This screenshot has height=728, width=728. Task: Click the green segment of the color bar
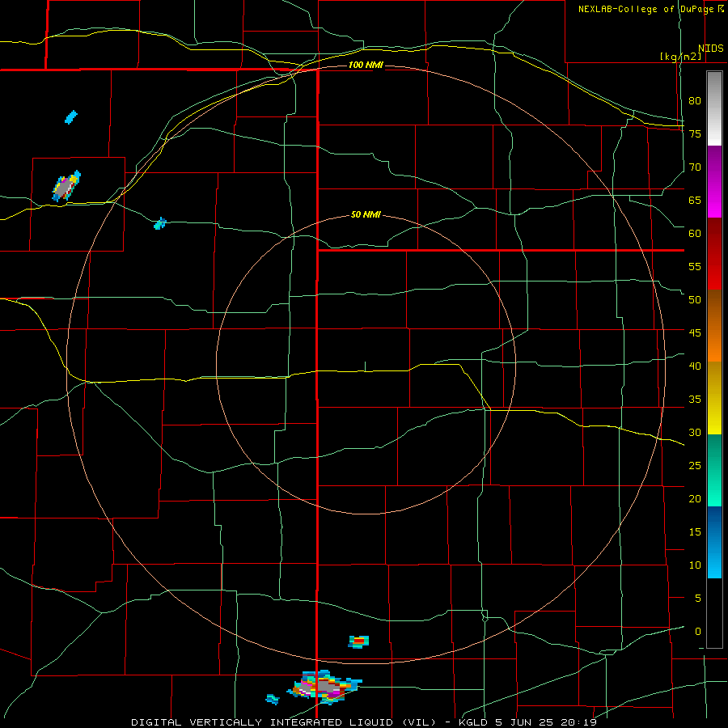click(714, 470)
